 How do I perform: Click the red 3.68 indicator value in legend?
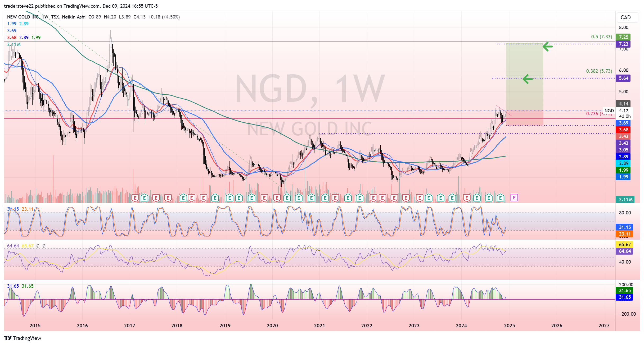12,38
